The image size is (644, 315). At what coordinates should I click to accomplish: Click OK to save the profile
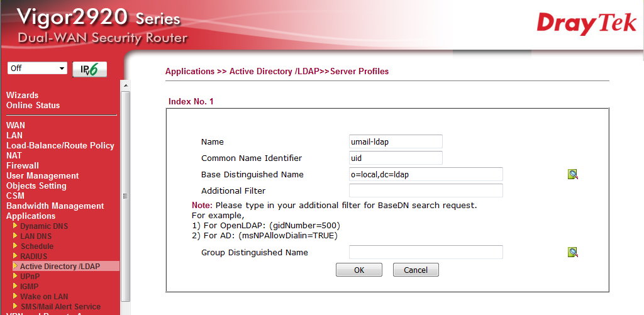(359, 270)
